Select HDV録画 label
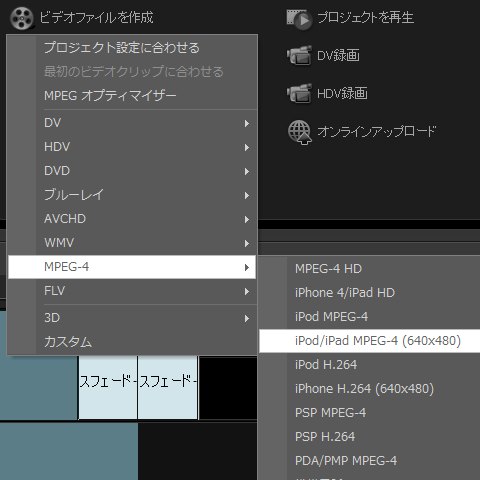The height and width of the screenshot is (480, 480). coord(342,93)
